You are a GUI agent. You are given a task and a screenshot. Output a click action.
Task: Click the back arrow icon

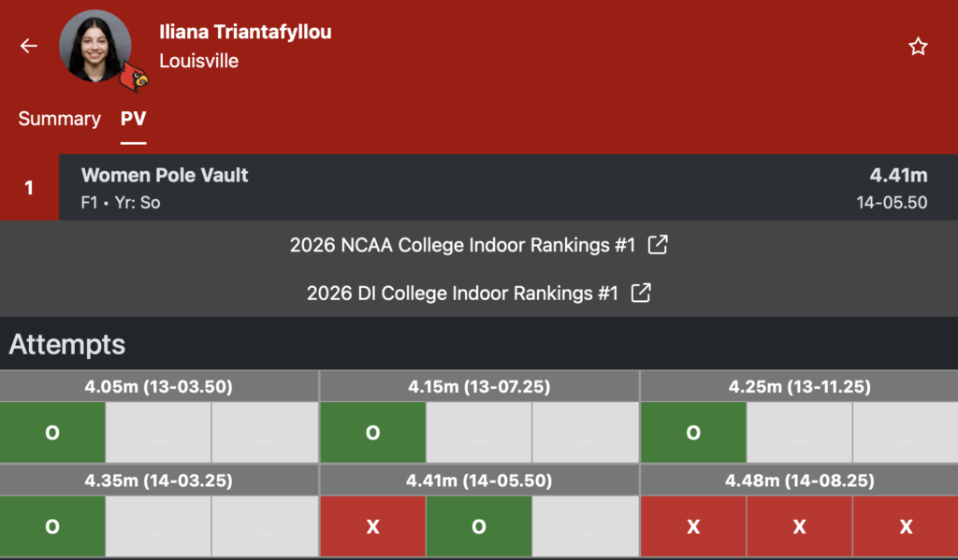29,46
